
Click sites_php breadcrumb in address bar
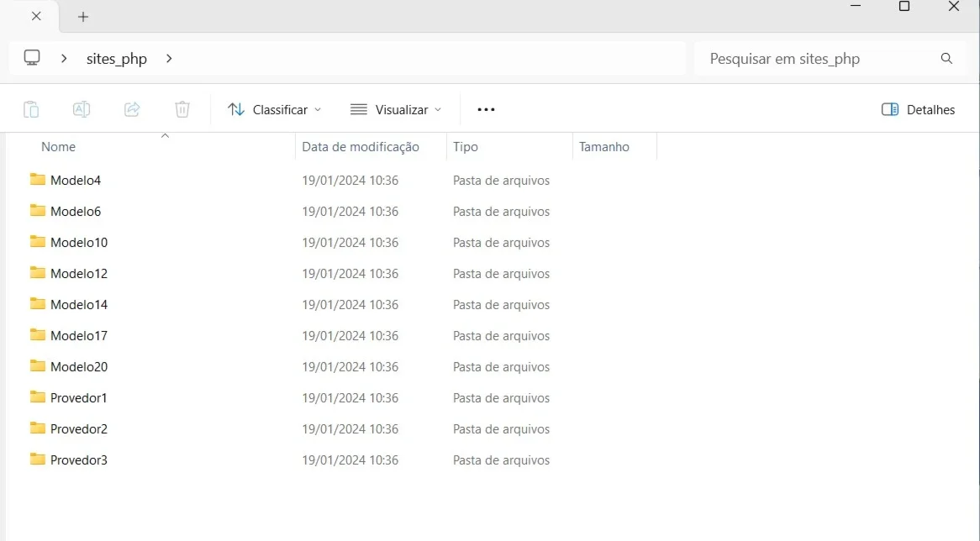(x=117, y=59)
